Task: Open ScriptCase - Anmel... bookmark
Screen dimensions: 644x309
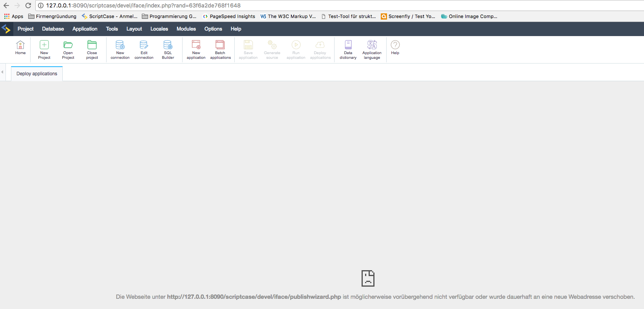Action: point(110,16)
